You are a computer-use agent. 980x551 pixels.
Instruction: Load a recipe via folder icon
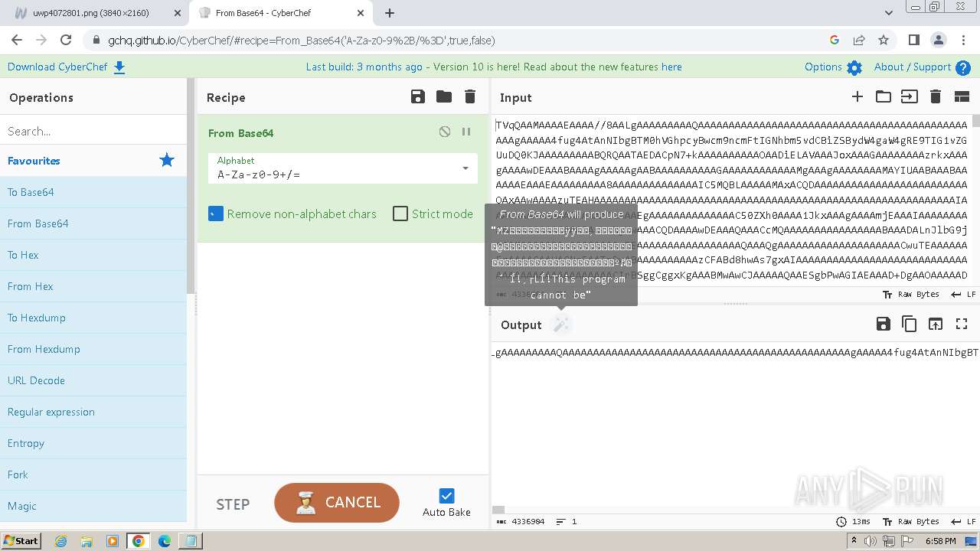tap(444, 96)
